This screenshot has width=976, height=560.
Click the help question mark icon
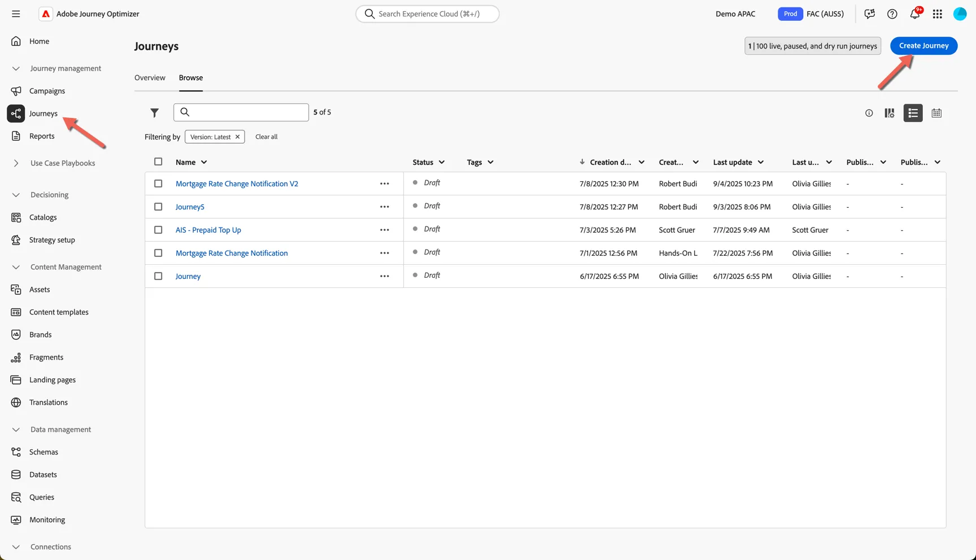[x=892, y=14]
